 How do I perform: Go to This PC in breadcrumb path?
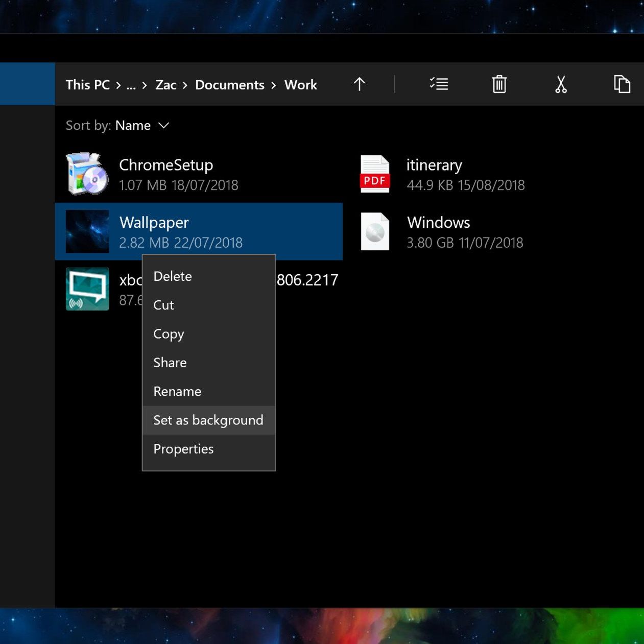coord(88,85)
